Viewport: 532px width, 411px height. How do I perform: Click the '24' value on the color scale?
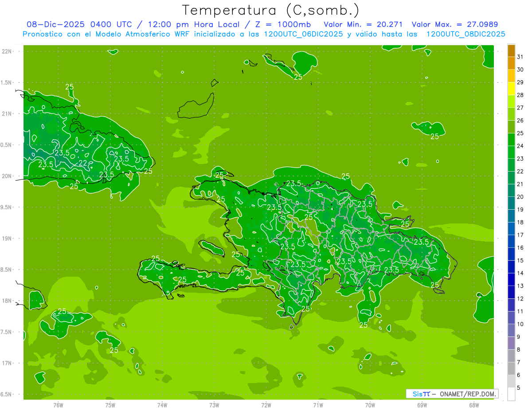(520, 146)
